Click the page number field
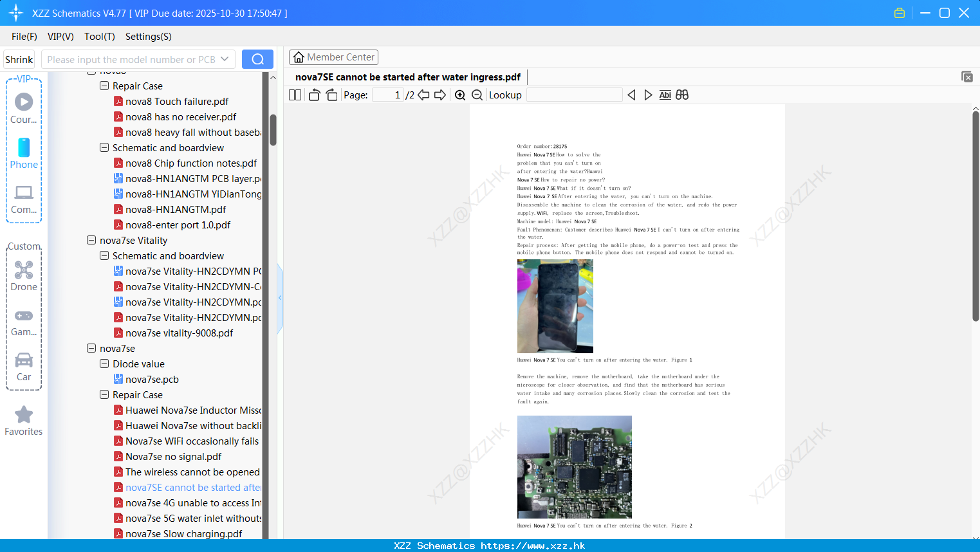980x552 pixels. pyautogui.click(x=388, y=95)
